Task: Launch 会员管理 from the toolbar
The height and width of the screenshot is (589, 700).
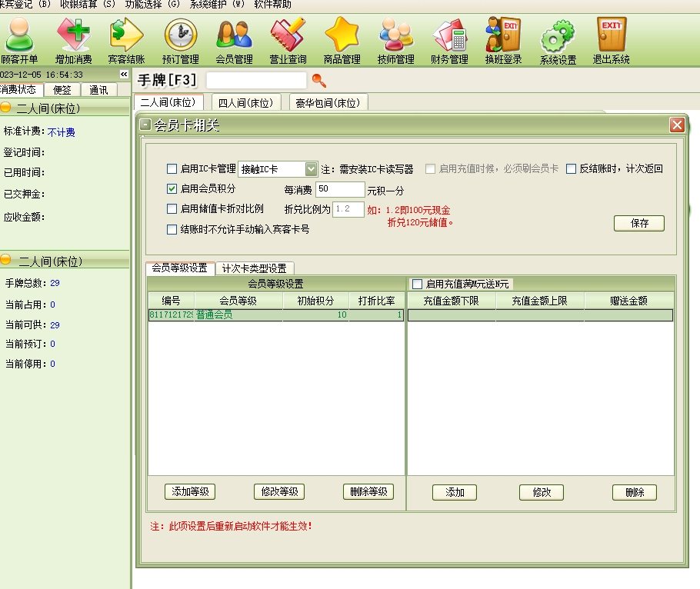Action: [x=234, y=35]
